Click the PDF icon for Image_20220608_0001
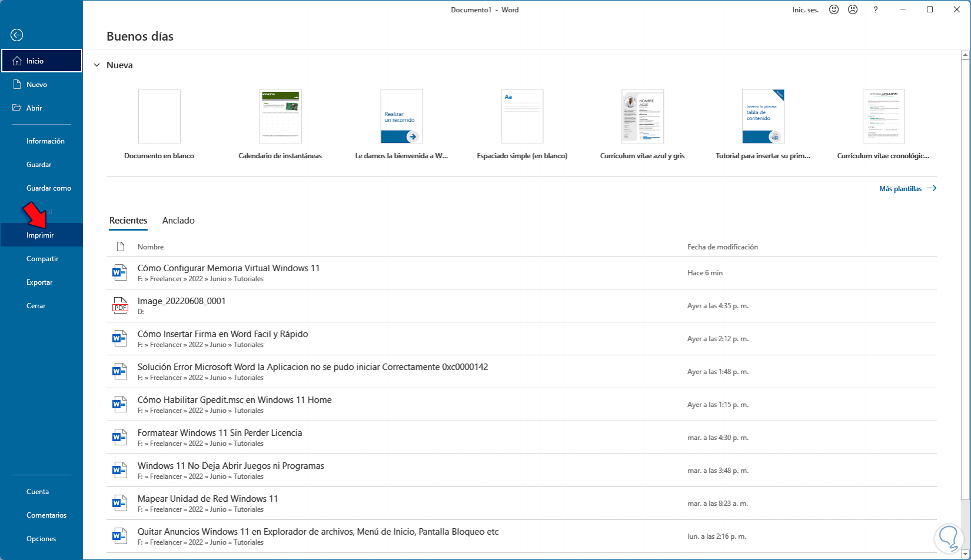This screenshot has height=560, width=971. (x=119, y=306)
